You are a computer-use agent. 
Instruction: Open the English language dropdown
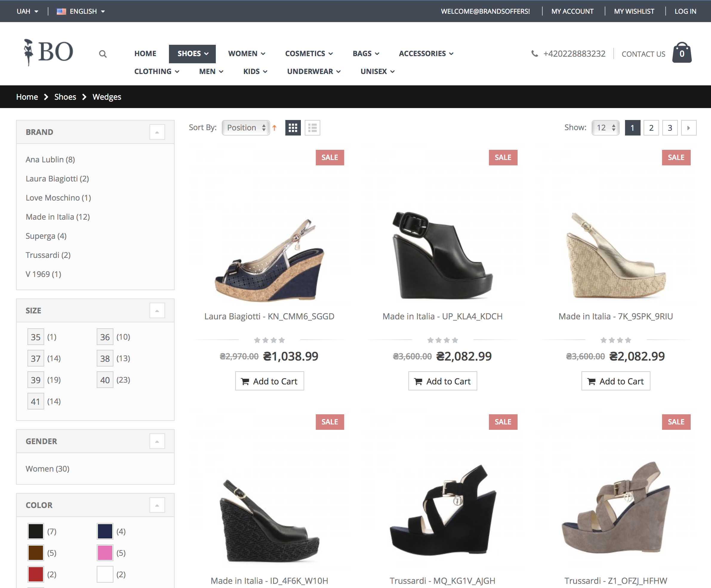tap(81, 12)
